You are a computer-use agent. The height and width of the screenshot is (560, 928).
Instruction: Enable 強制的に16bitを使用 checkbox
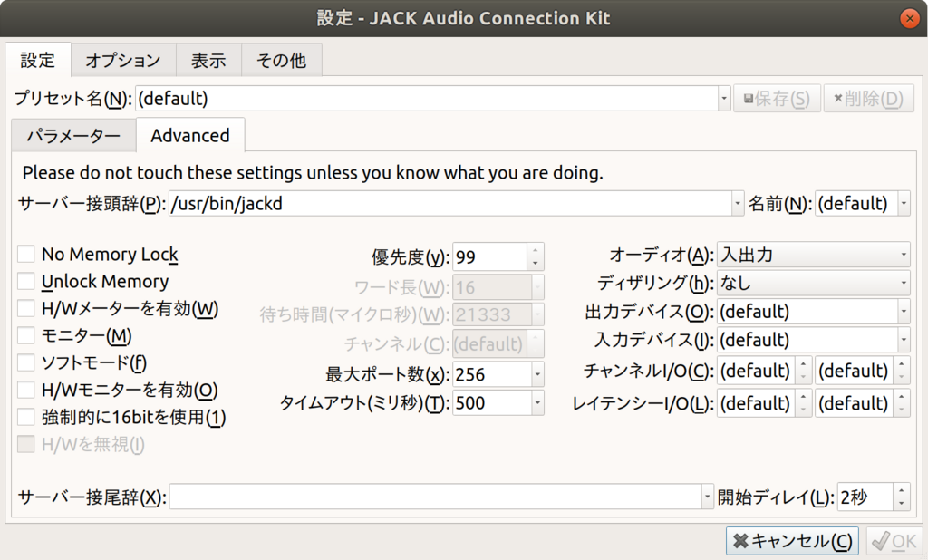point(26,418)
